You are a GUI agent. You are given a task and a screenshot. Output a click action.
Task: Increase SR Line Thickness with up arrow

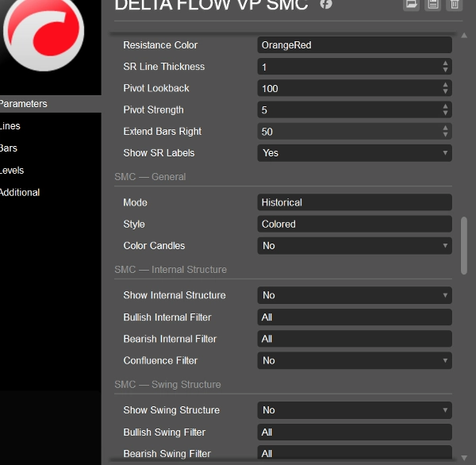tap(445, 63)
